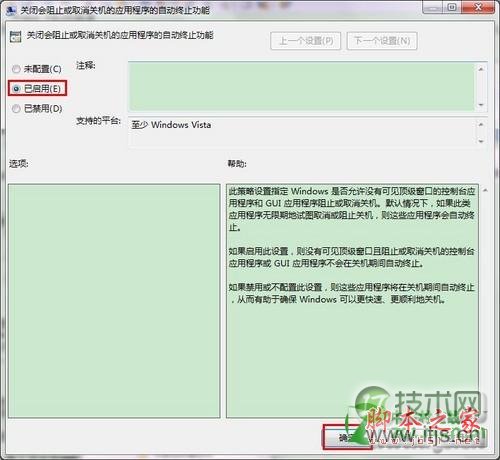Image resolution: width=500 pixels, height=460 pixels.
Task: Click the 上一个设置(P) button
Action: tap(305, 41)
